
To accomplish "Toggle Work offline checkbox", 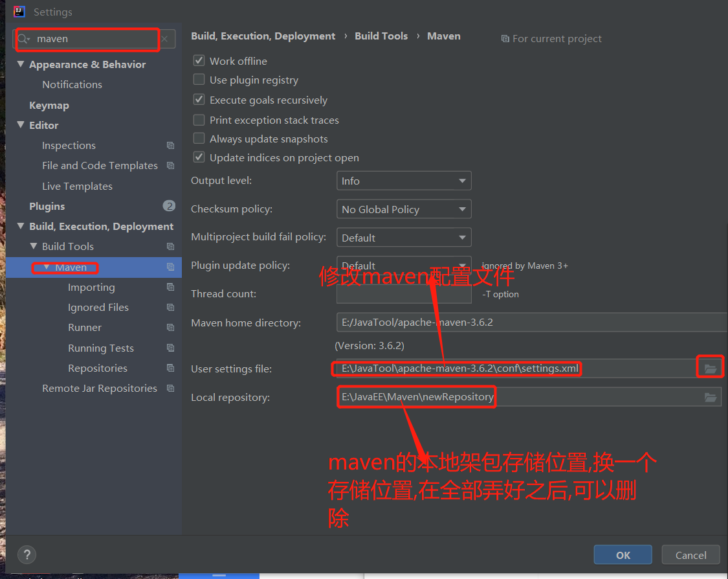I will pyautogui.click(x=199, y=60).
